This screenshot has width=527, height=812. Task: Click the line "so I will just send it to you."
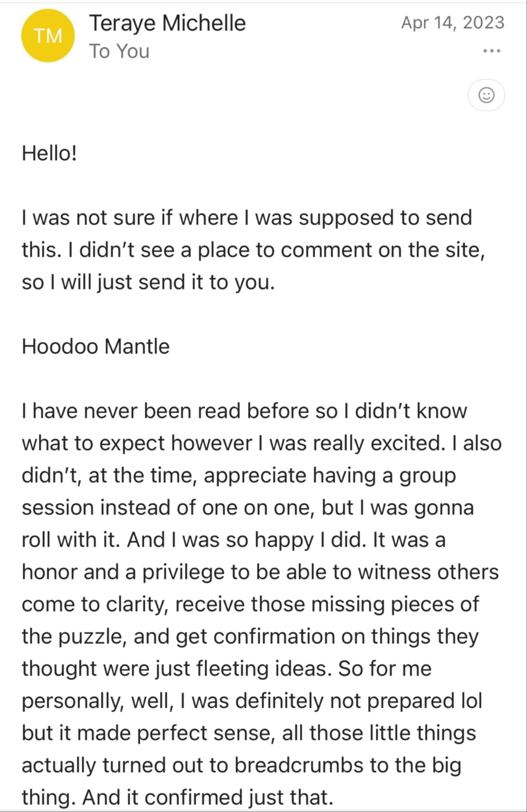tap(148, 282)
